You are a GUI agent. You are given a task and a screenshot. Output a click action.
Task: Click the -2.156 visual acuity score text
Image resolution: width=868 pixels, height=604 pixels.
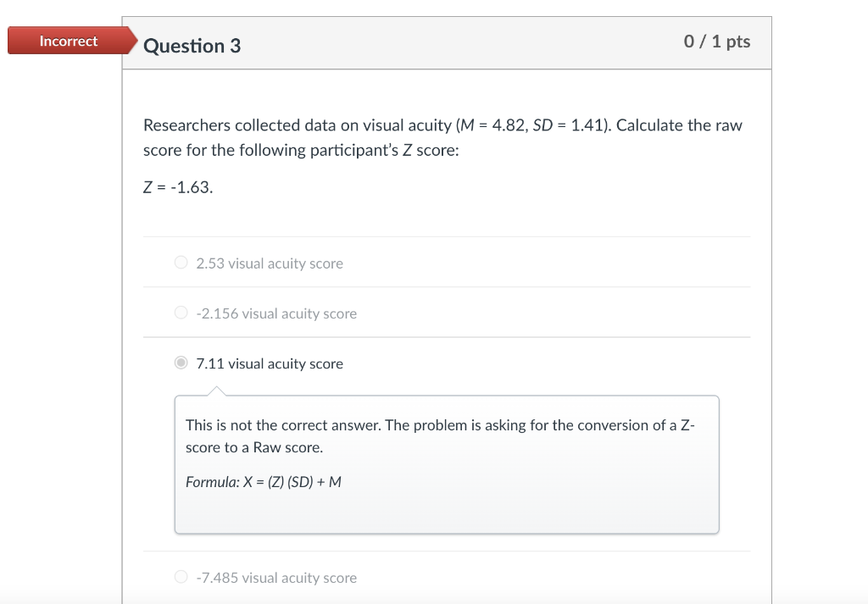tap(275, 313)
